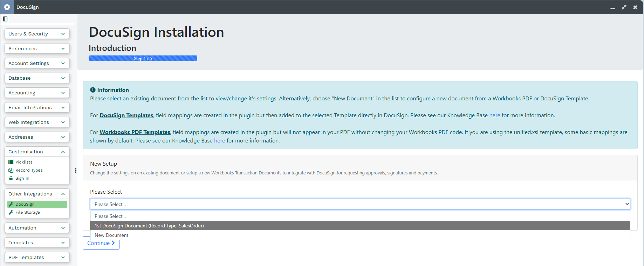The image size is (644, 266).
Task: Click the Information circle icon
Action: [x=93, y=90]
